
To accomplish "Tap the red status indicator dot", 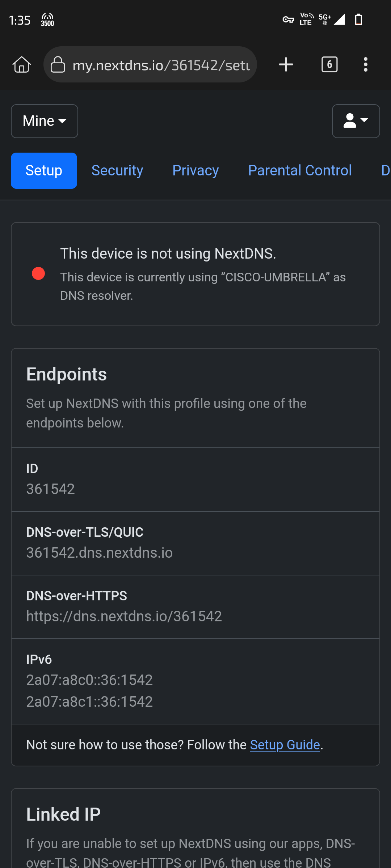I will point(38,273).
